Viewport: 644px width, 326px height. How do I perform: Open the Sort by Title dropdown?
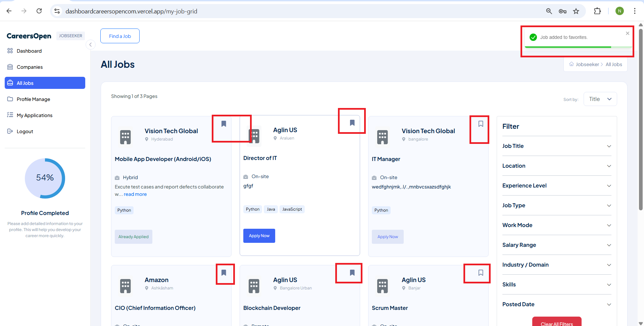(x=600, y=99)
